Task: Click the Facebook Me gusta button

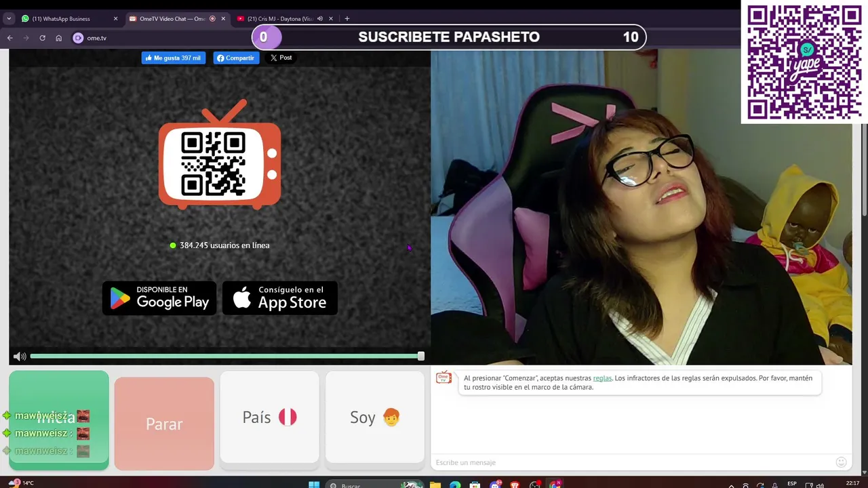Action: click(174, 58)
